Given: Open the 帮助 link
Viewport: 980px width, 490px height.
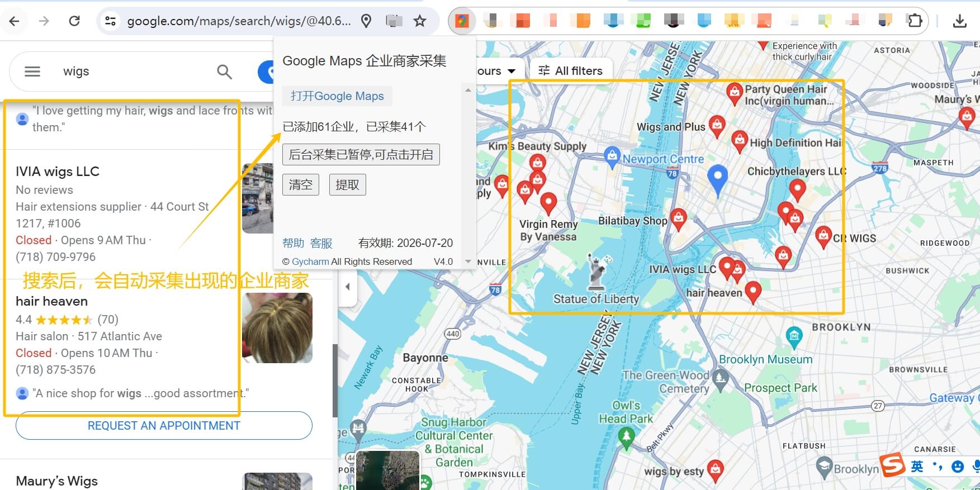Looking at the screenshot, I should coord(293,243).
